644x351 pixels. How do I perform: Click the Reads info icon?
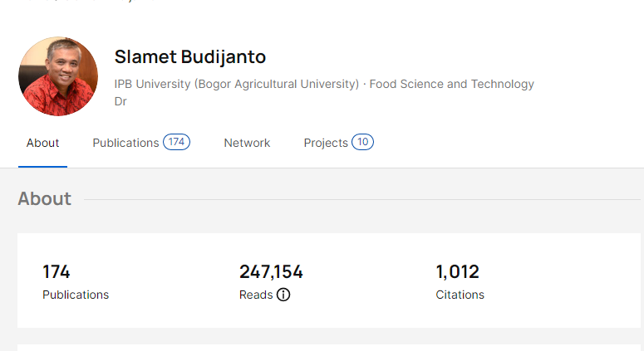[x=283, y=295]
